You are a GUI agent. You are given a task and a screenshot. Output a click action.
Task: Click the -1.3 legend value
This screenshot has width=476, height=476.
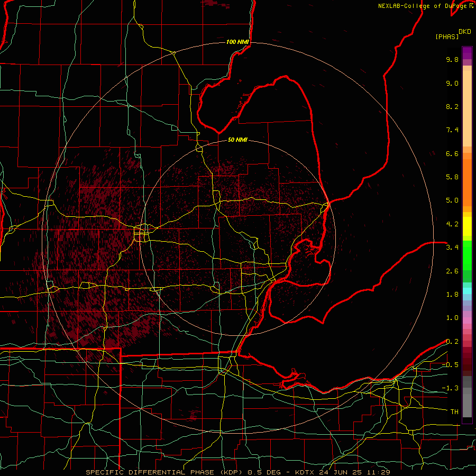(x=450, y=388)
